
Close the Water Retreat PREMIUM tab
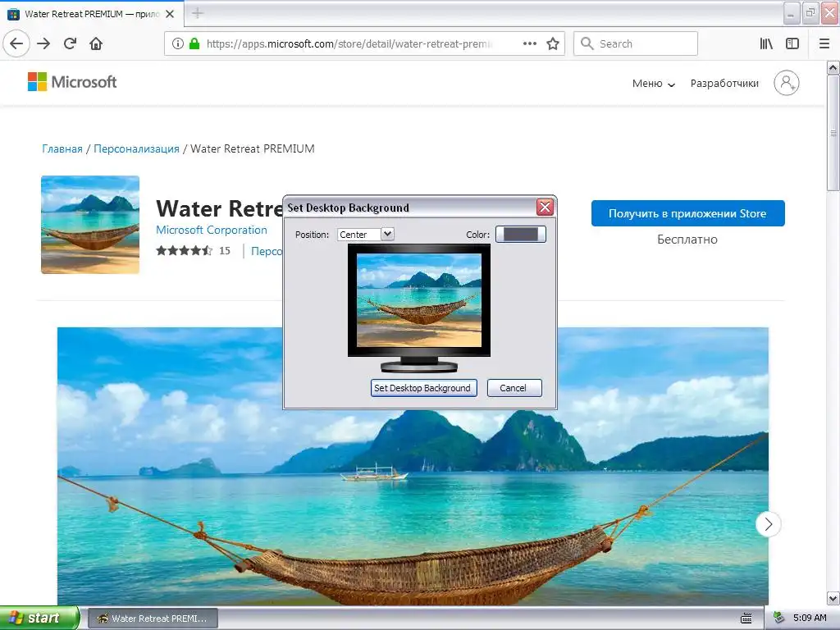(170, 14)
